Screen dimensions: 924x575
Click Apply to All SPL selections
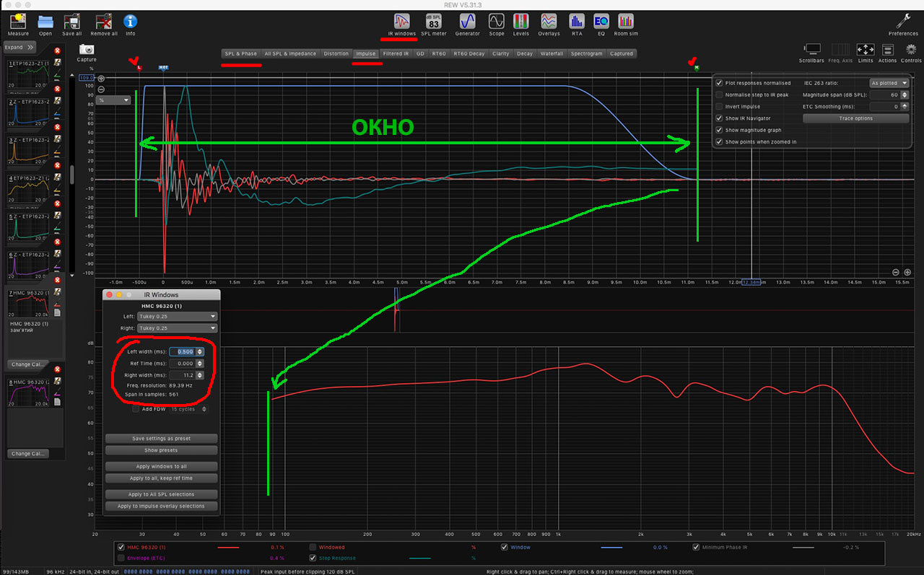(x=160, y=494)
